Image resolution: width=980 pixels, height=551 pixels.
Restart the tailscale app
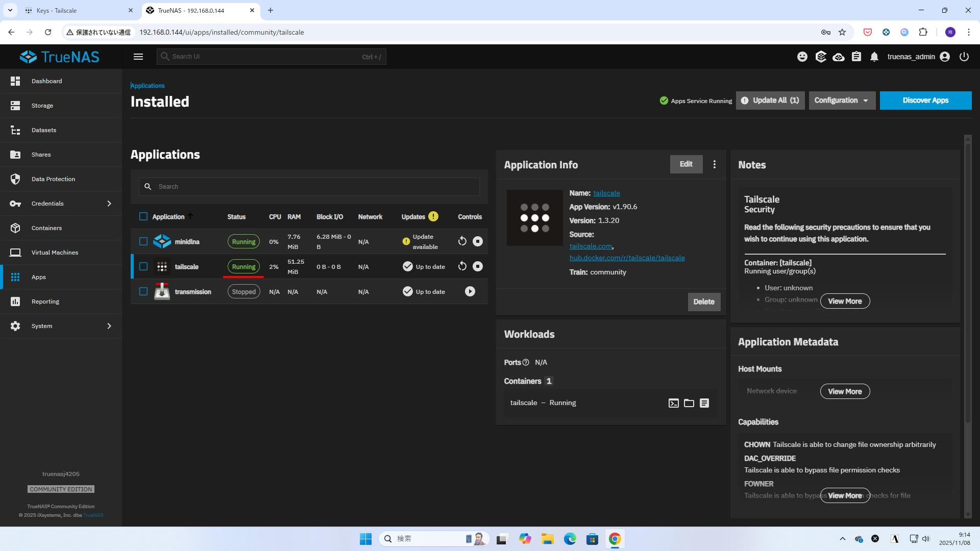462,266
